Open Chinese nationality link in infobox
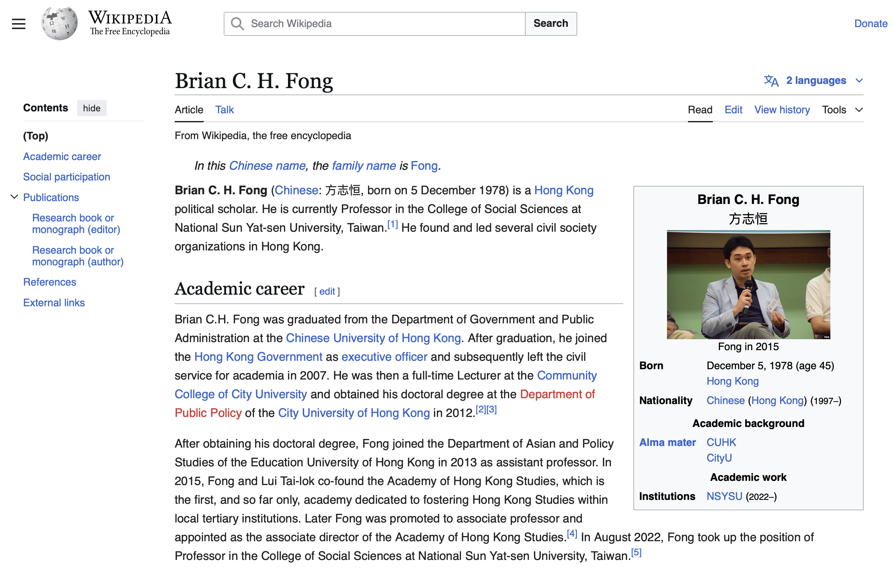Viewport: 893px width, 588px height. coord(725,401)
